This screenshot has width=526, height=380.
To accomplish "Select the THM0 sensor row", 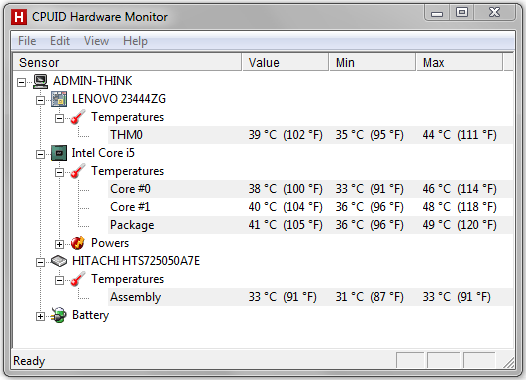I will pyautogui.click(x=310, y=135).
